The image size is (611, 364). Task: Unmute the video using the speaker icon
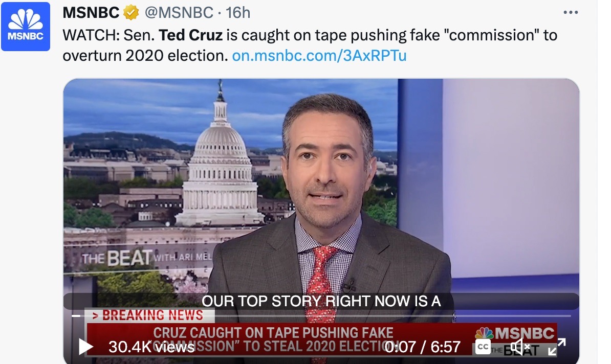coord(520,346)
